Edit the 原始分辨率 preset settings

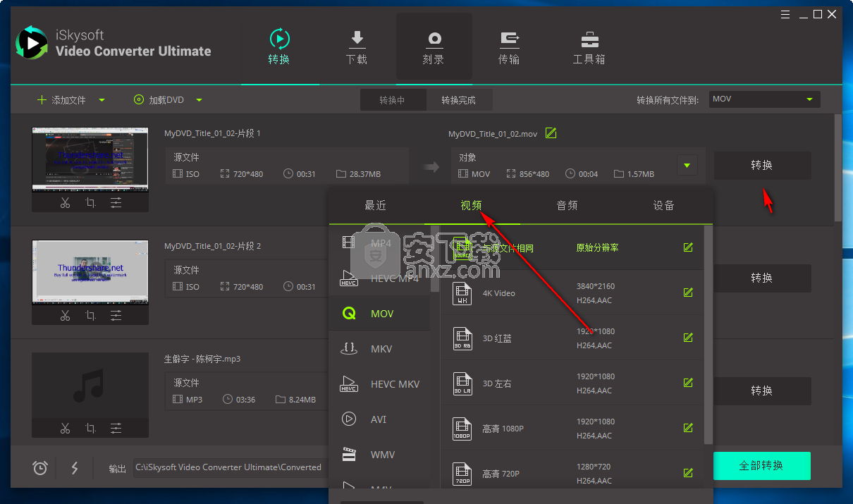pyautogui.click(x=688, y=247)
